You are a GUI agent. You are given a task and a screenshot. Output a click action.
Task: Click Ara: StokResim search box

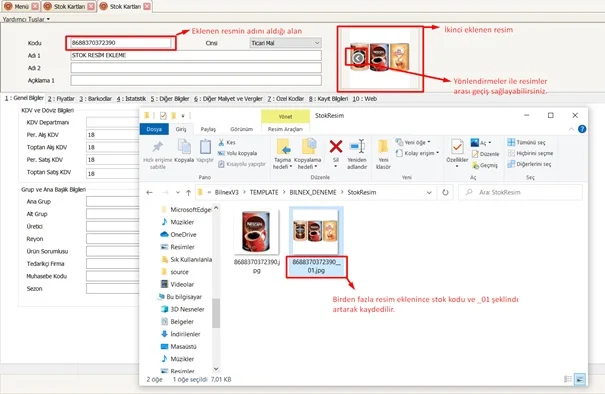click(x=520, y=192)
